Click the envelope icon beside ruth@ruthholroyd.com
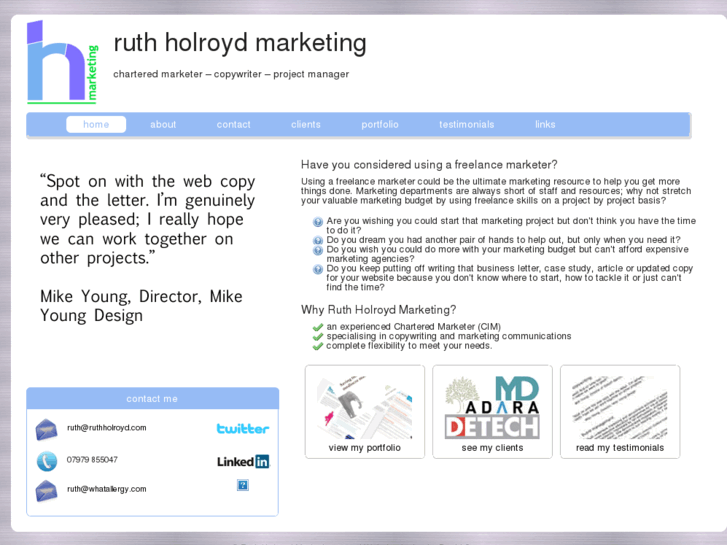The width and height of the screenshot is (727, 545). [x=46, y=430]
